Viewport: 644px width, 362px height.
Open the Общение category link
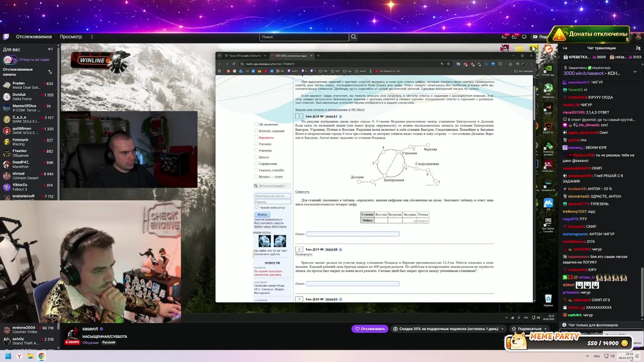[91, 342]
